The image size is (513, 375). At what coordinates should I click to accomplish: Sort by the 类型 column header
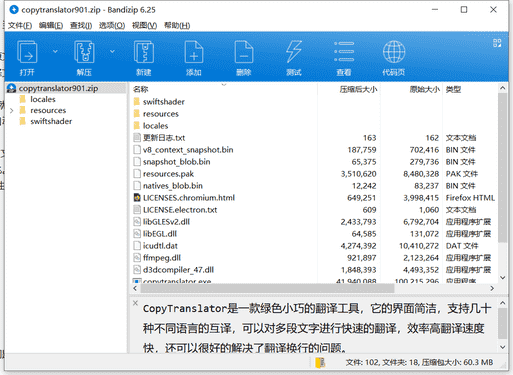coord(453,89)
